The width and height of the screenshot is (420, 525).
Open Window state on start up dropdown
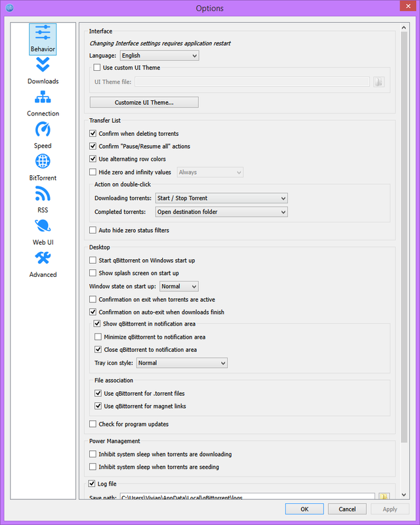[179, 287]
